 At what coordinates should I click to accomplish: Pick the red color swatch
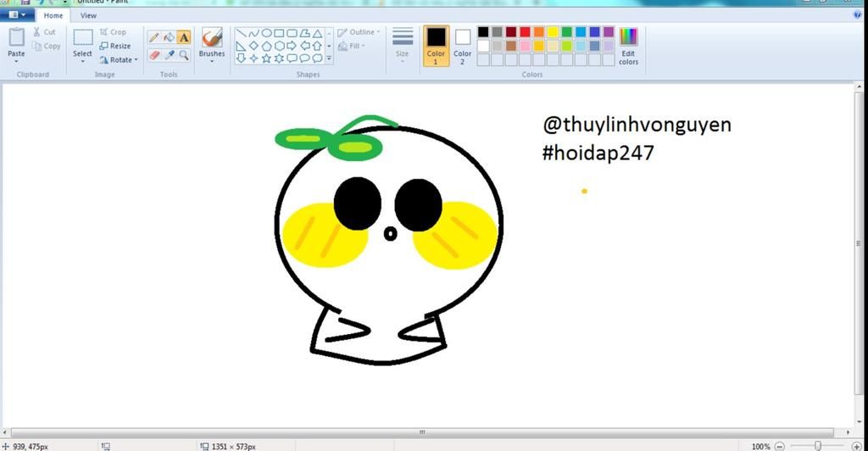tap(525, 32)
